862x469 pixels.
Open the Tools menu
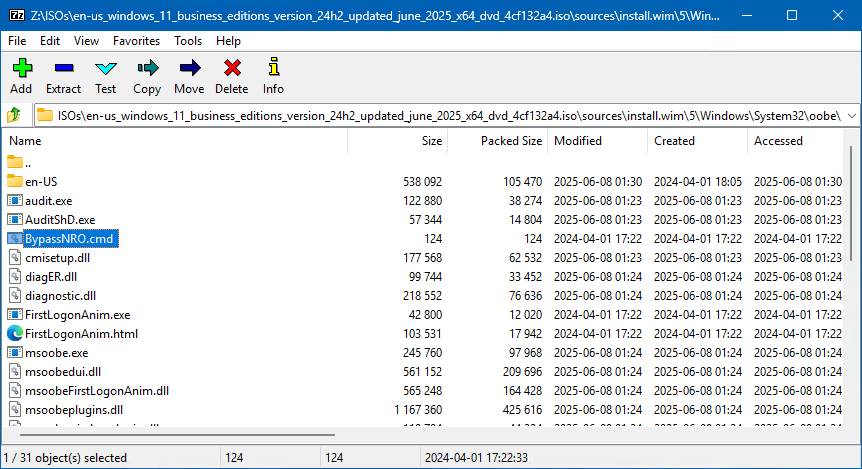click(x=188, y=41)
